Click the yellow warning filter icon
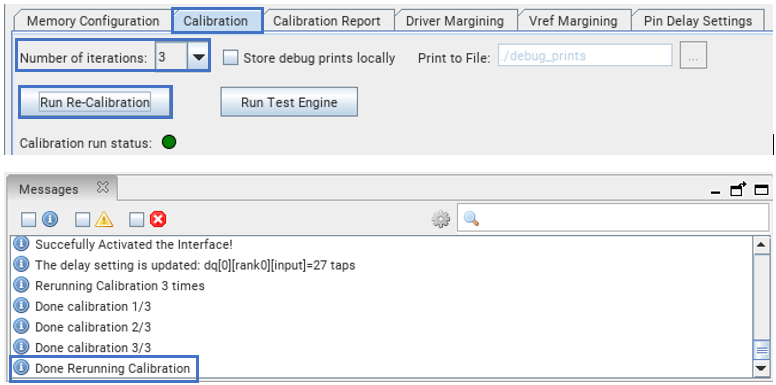 tap(104, 219)
